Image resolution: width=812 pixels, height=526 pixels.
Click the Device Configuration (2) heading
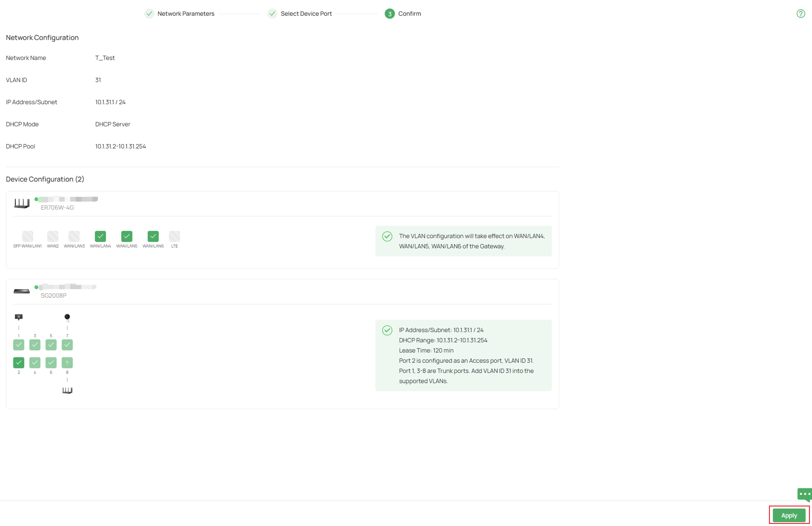pyautogui.click(x=45, y=179)
